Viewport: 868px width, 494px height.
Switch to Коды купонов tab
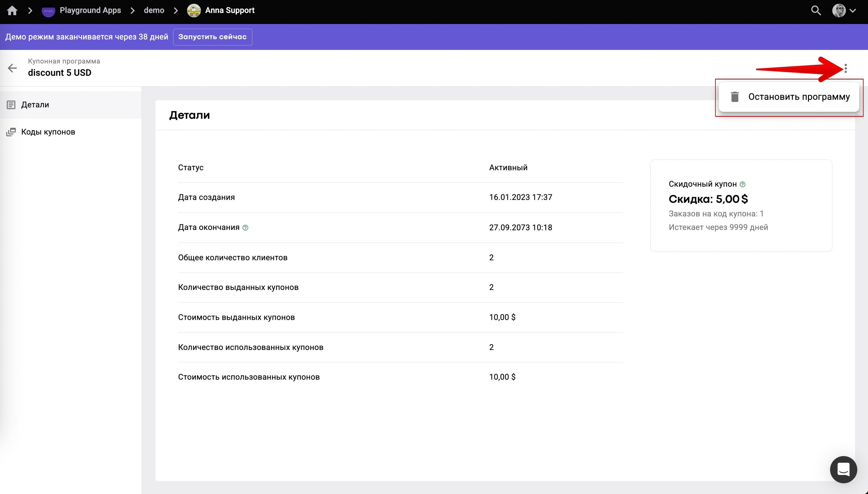coord(48,132)
